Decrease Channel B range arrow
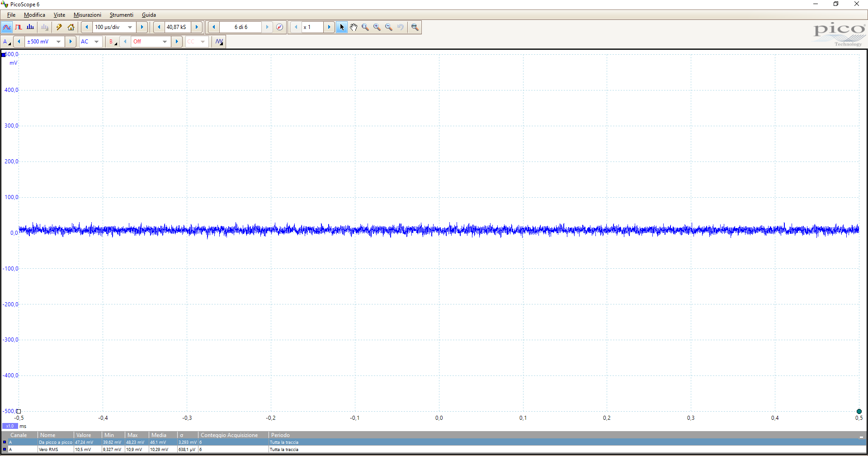This screenshot has width=868, height=456. point(125,42)
